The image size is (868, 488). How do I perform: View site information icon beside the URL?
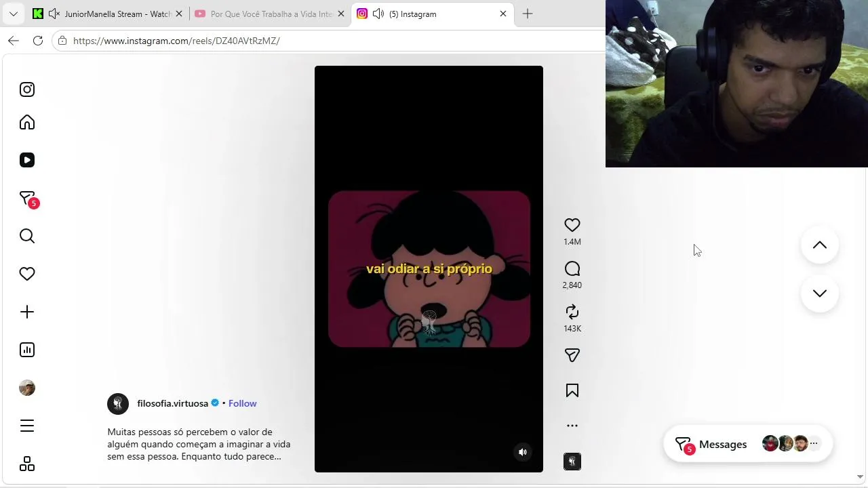(x=62, y=41)
